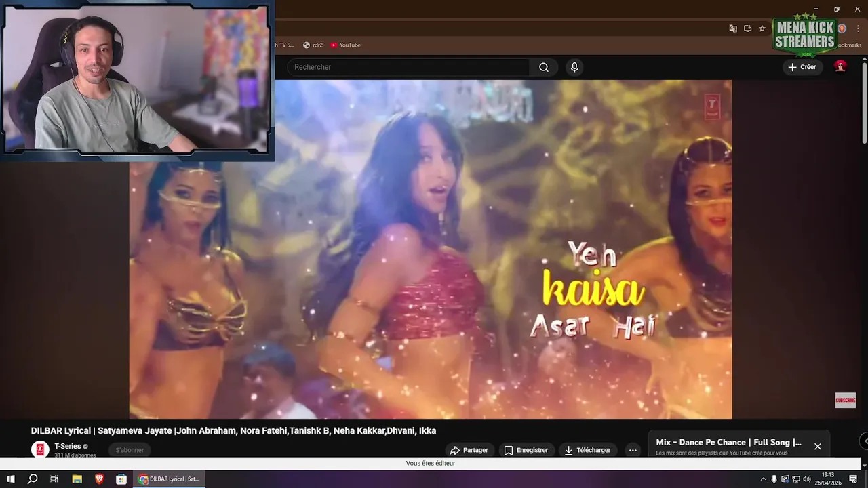Click the collapse arrow at lower right edge
This screenshot has height=488, width=868.
tap(863, 441)
